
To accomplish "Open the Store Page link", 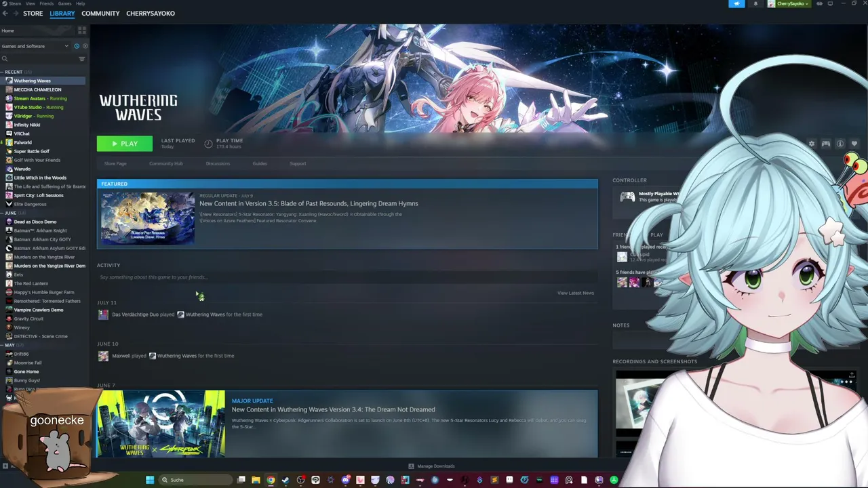I will [115, 163].
